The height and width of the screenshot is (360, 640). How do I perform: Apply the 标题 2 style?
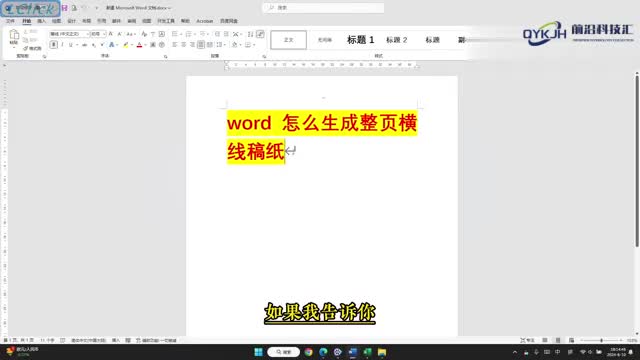pos(396,40)
